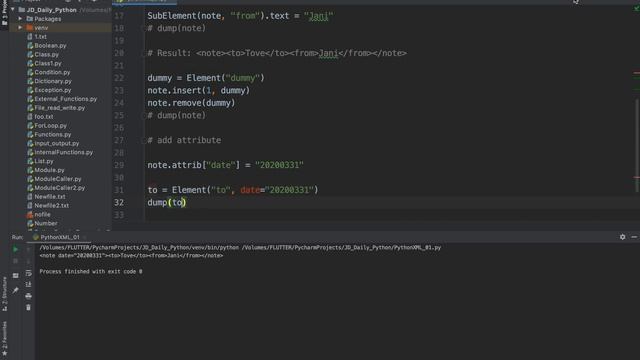Open List.py in the project tree
The height and width of the screenshot is (360, 640).
[x=40, y=161]
